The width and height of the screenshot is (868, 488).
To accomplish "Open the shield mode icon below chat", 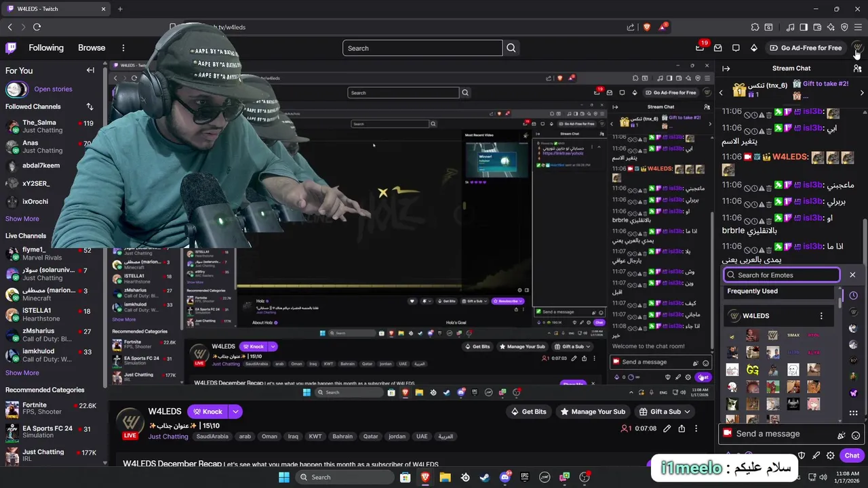I will coord(802,455).
